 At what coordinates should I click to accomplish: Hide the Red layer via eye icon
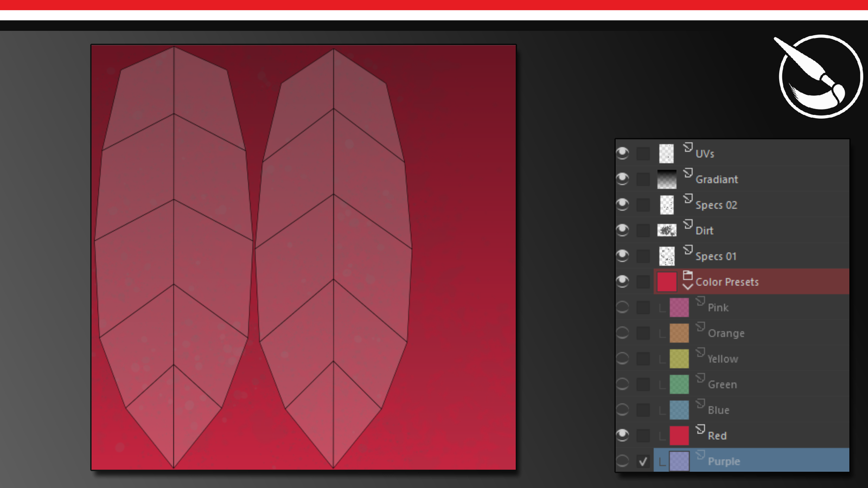(x=622, y=435)
